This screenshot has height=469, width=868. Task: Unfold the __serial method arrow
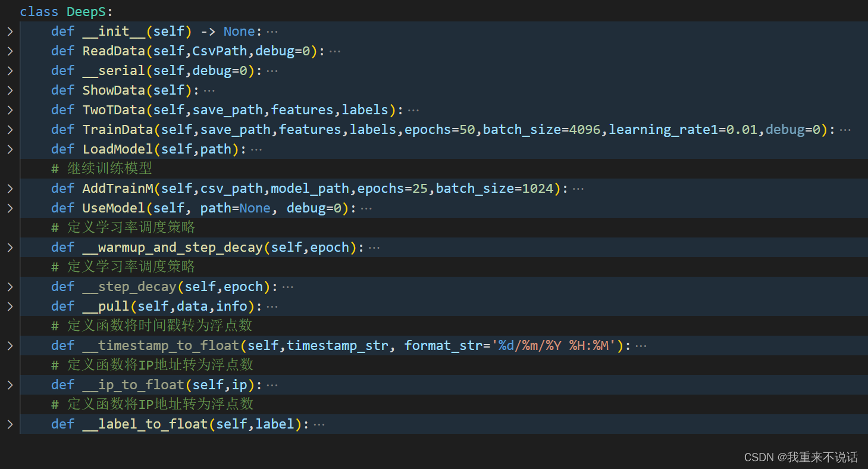coord(10,71)
